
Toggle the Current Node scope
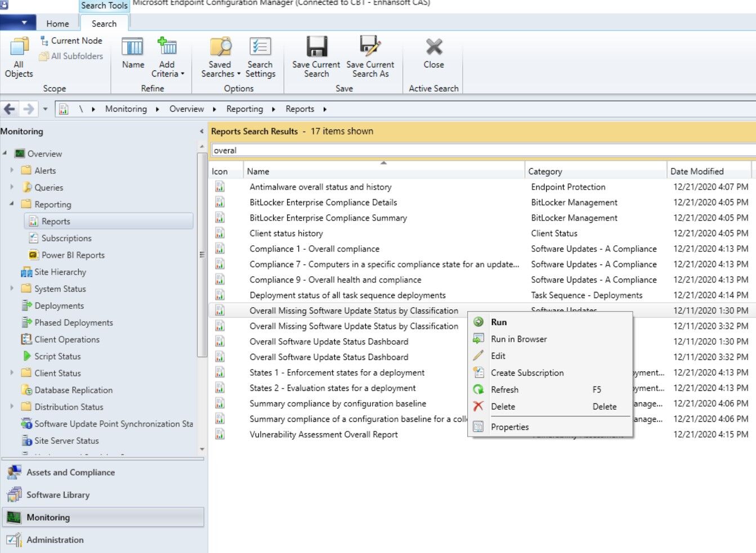tap(71, 41)
